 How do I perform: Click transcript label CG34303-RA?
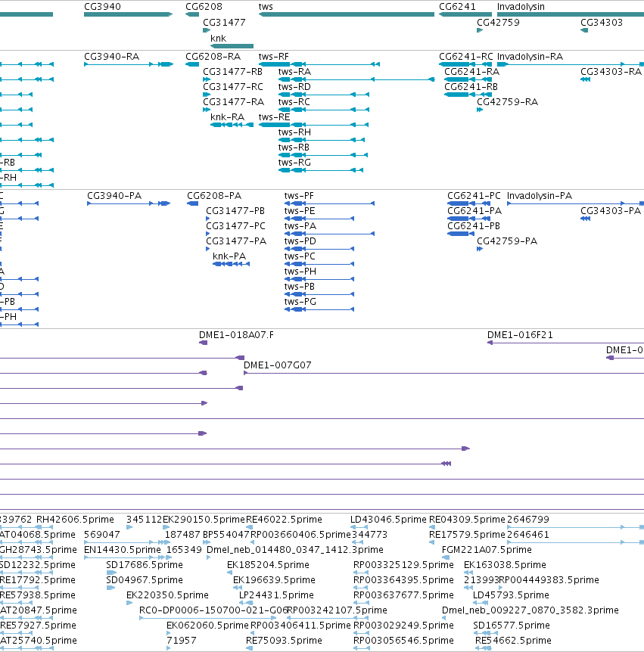611,72
